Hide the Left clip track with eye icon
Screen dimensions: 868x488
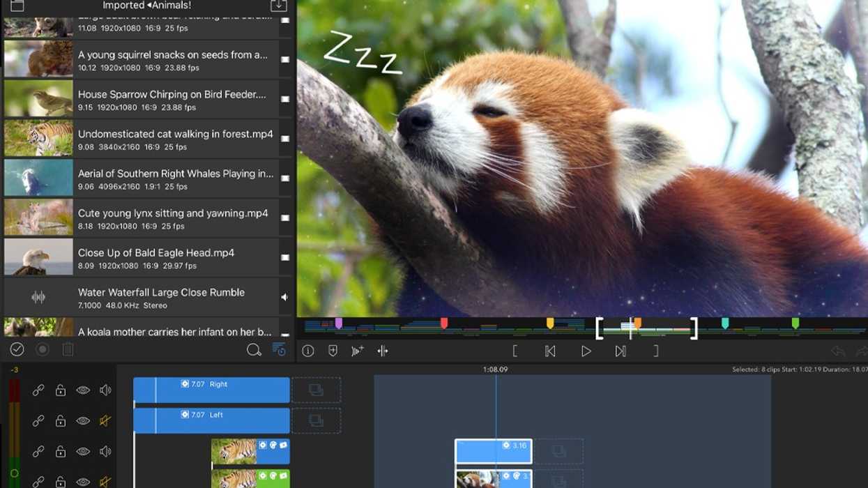point(83,421)
